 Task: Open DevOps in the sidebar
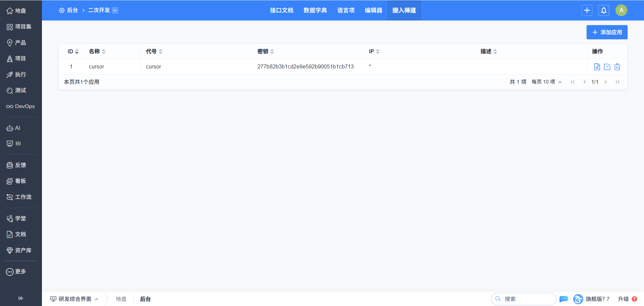tap(21, 106)
